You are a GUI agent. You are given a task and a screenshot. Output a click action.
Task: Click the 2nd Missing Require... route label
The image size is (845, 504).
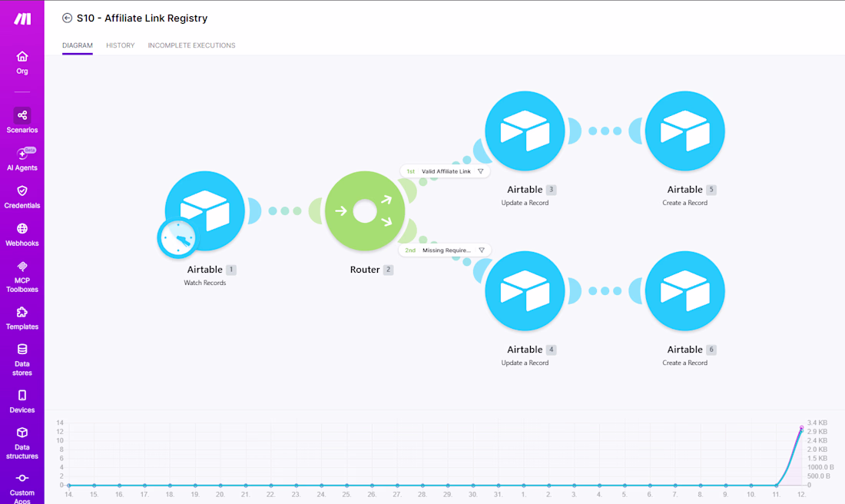tap(445, 250)
